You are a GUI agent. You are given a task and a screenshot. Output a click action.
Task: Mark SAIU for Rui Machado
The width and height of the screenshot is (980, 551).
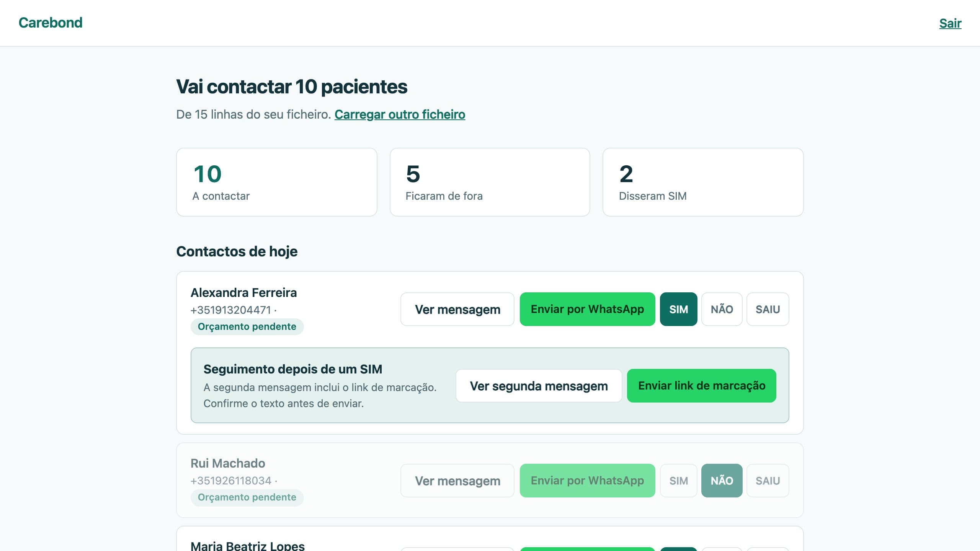[x=768, y=481]
